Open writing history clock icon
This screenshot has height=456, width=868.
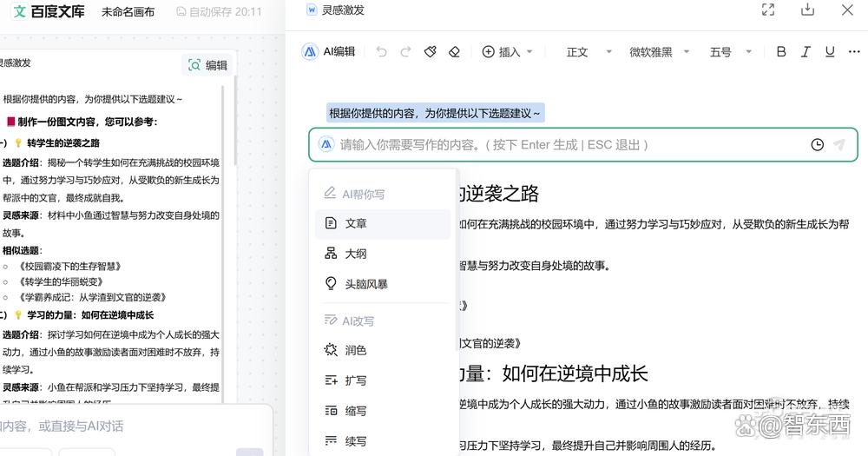(x=817, y=144)
